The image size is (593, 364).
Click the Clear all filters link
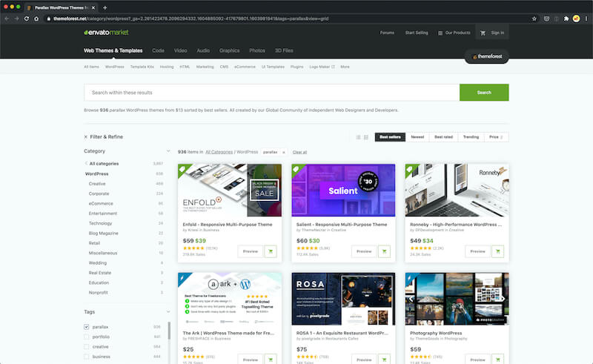[x=299, y=152]
